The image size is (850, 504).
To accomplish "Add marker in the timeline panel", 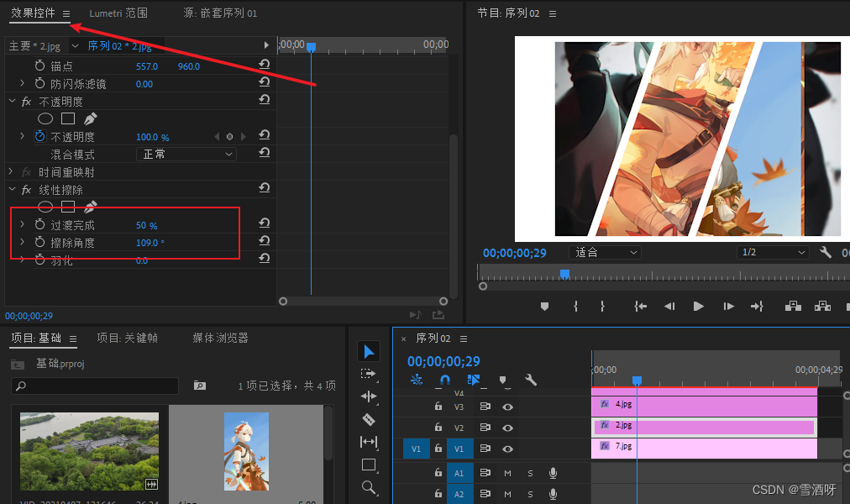I will pyautogui.click(x=502, y=380).
